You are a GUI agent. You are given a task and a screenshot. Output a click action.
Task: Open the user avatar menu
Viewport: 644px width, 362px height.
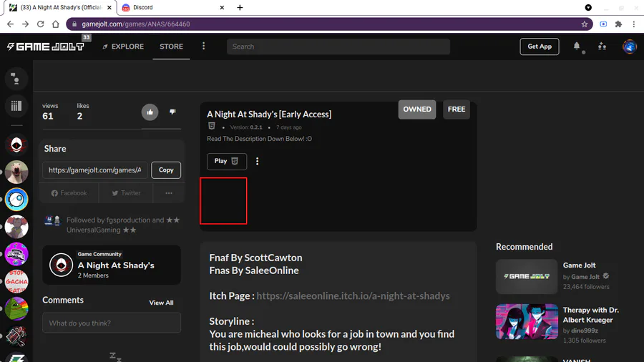(x=629, y=47)
